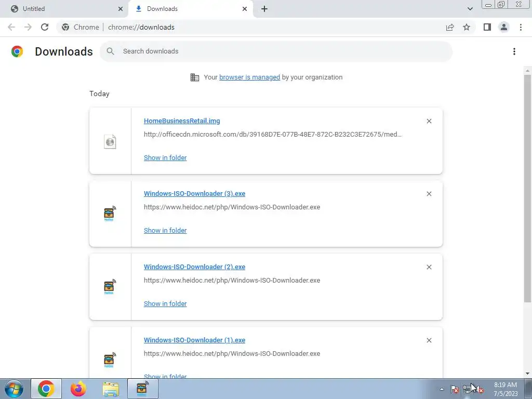The width and height of the screenshot is (532, 399).
Task: Reload the Downloads page
Action: click(45, 27)
